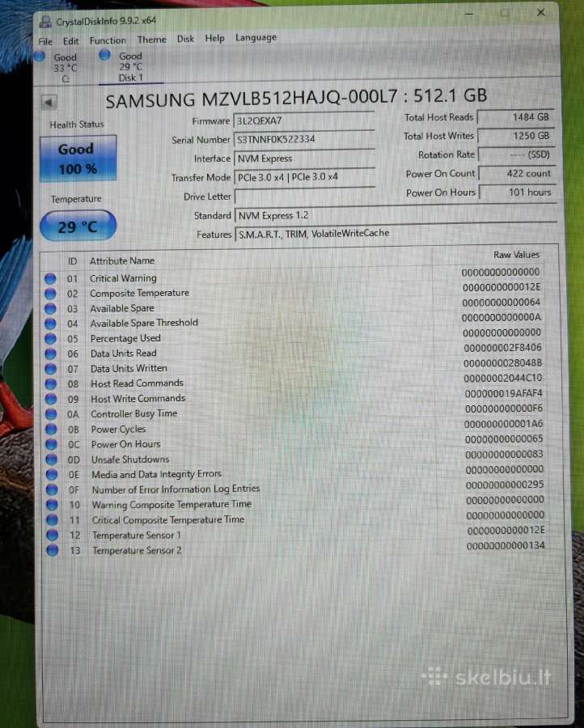
Task: Click the Interface field NVM Express
Action: point(304,159)
